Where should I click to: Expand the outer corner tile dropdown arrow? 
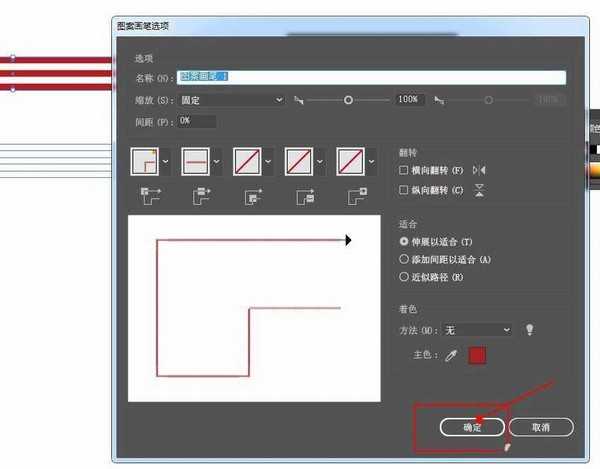click(x=166, y=161)
